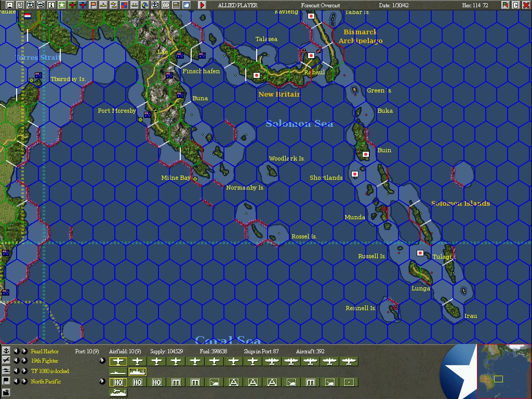
Task: Select the first ship icon in TF row
Action: click(118, 372)
